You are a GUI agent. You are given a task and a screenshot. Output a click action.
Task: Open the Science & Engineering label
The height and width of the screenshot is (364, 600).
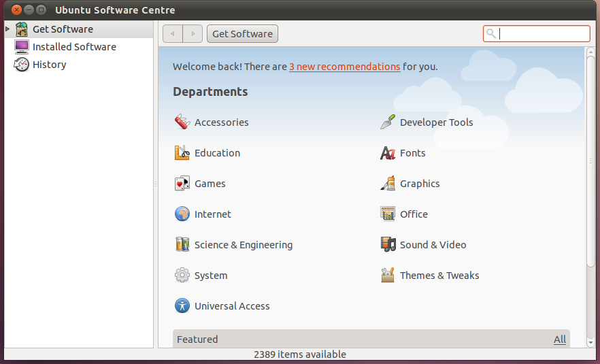[x=244, y=245]
